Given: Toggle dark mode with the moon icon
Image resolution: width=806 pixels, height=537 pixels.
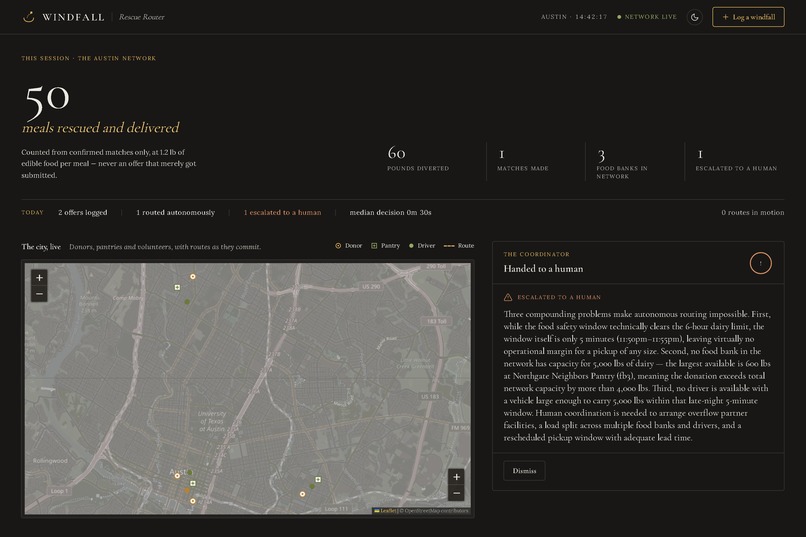Looking at the screenshot, I should click(694, 17).
